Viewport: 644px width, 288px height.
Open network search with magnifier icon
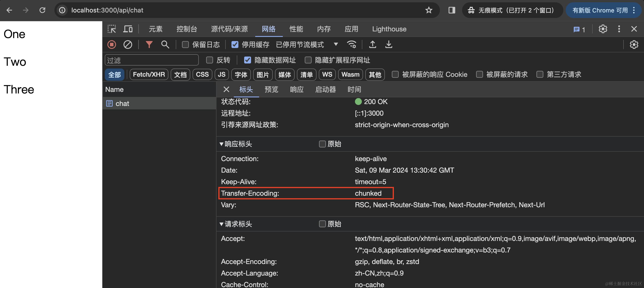[165, 45]
